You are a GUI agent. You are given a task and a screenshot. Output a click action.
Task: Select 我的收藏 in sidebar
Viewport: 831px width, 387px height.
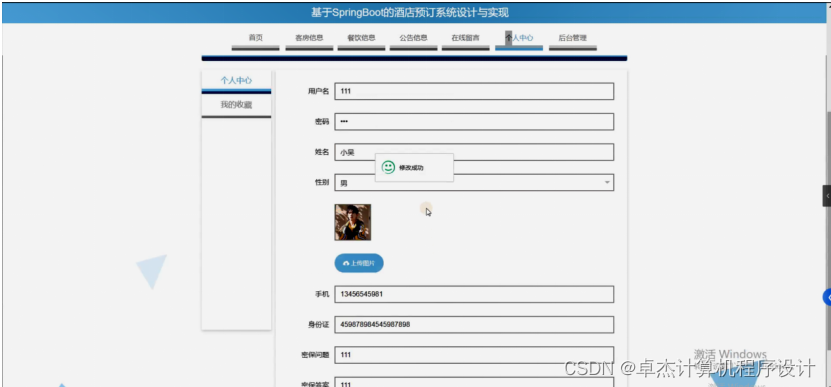pos(236,105)
